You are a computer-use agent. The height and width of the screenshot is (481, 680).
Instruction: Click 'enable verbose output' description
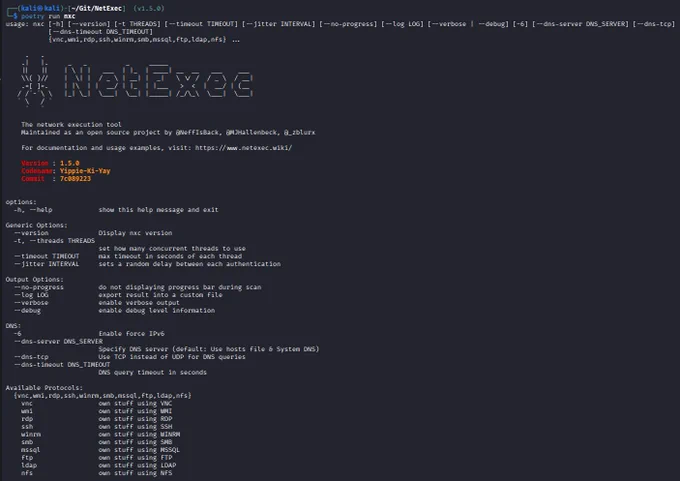click(x=139, y=303)
